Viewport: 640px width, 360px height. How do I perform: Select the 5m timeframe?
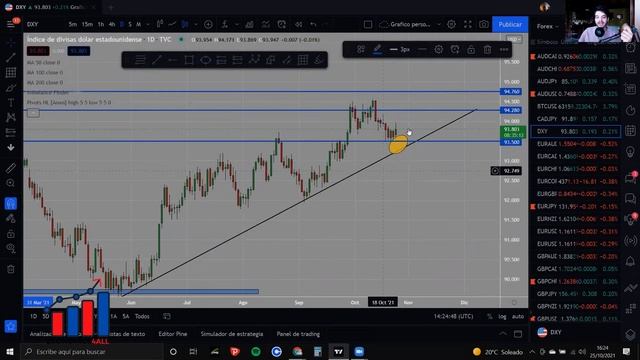coord(73,24)
